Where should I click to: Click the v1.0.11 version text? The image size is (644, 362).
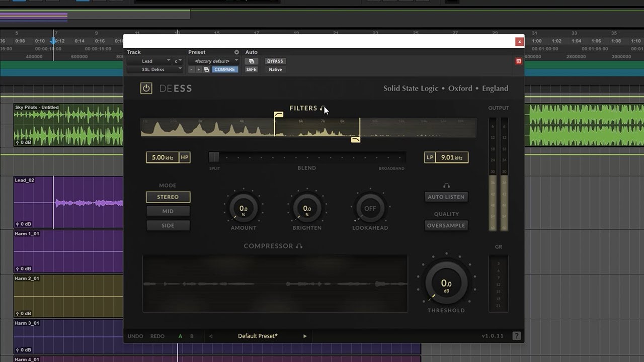click(x=492, y=336)
